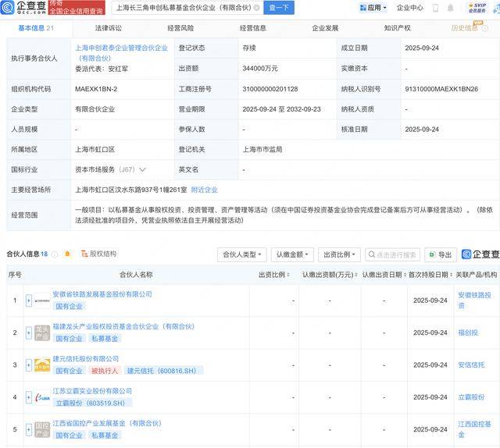Click 全国企业信用查询 red banner

tap(77, 8)
